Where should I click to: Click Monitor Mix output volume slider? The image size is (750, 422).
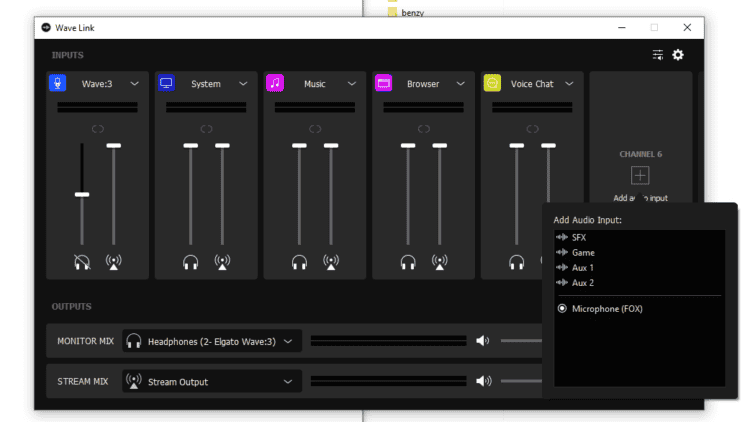coord(521,341)
